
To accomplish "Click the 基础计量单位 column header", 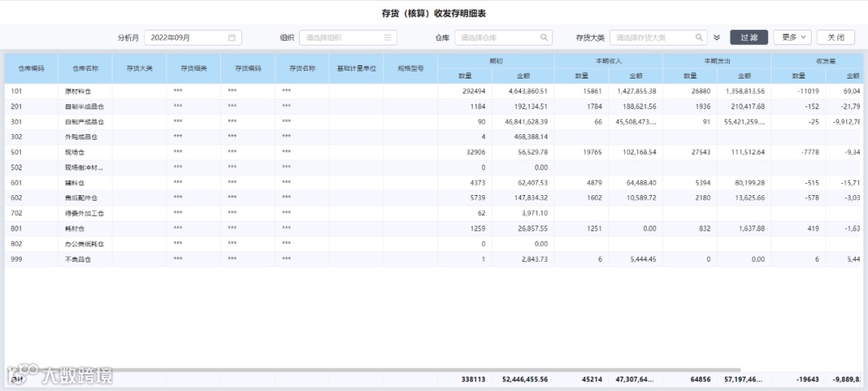I will pyautogui.click(x=357, y=68).
